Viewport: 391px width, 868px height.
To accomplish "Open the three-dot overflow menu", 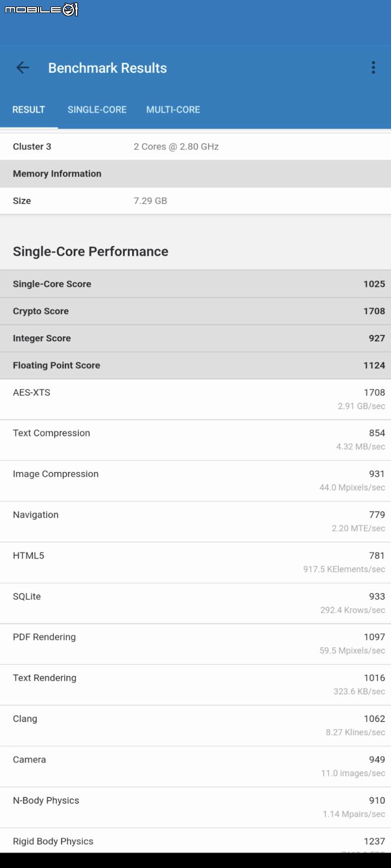I will [x=373, y=67].
